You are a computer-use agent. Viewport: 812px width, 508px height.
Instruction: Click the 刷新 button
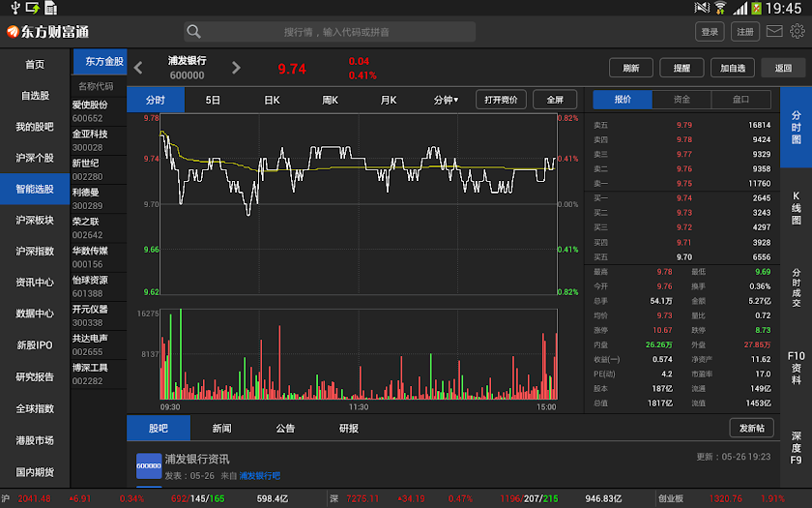[630, 68]
